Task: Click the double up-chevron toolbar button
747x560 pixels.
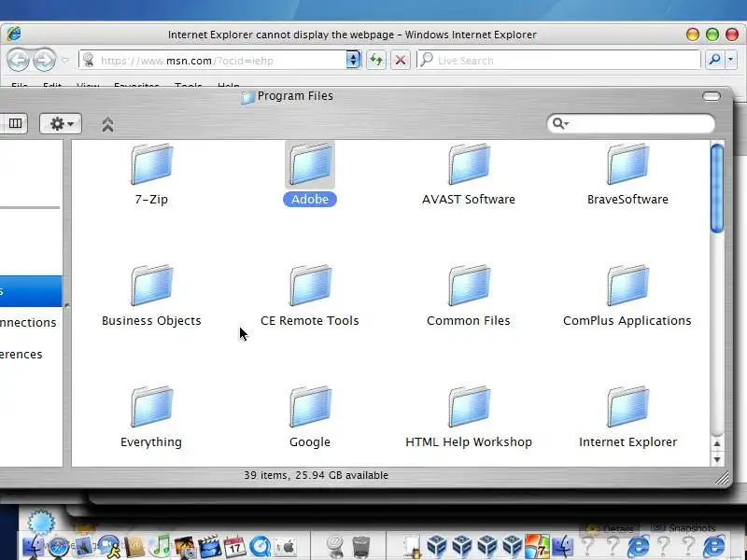Action: click(107, 124)
